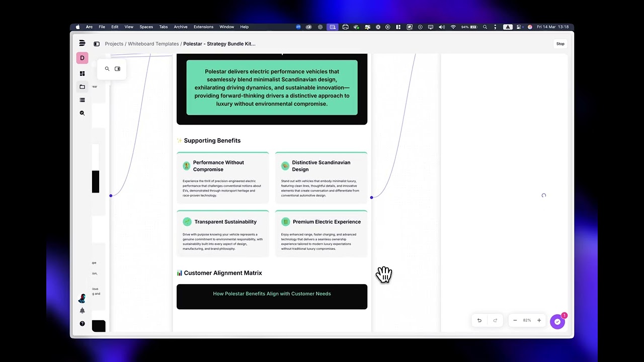
Task: Zoom out with the minus button
Action: point(515,320)
